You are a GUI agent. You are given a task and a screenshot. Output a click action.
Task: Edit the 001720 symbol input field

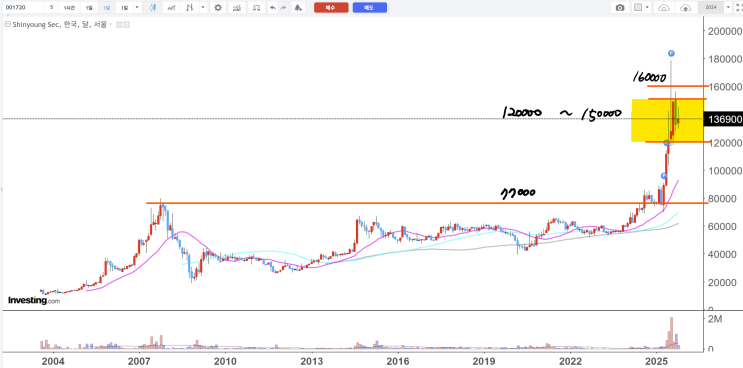[x=23, y=8]
